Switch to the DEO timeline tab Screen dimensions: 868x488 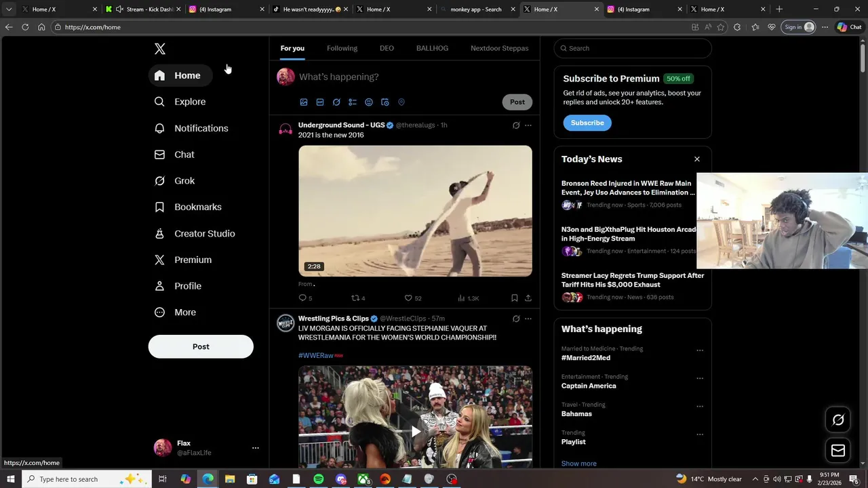[387, 48]
